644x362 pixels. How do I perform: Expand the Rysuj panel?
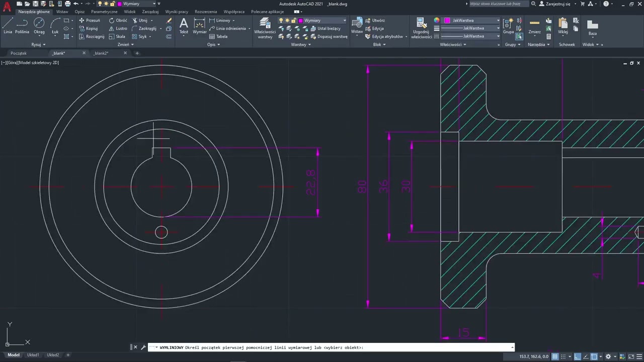click(38, 44)
